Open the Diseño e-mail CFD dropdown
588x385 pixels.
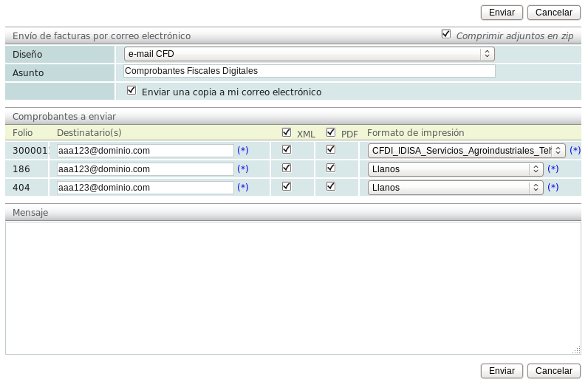(x=309, y=54)
